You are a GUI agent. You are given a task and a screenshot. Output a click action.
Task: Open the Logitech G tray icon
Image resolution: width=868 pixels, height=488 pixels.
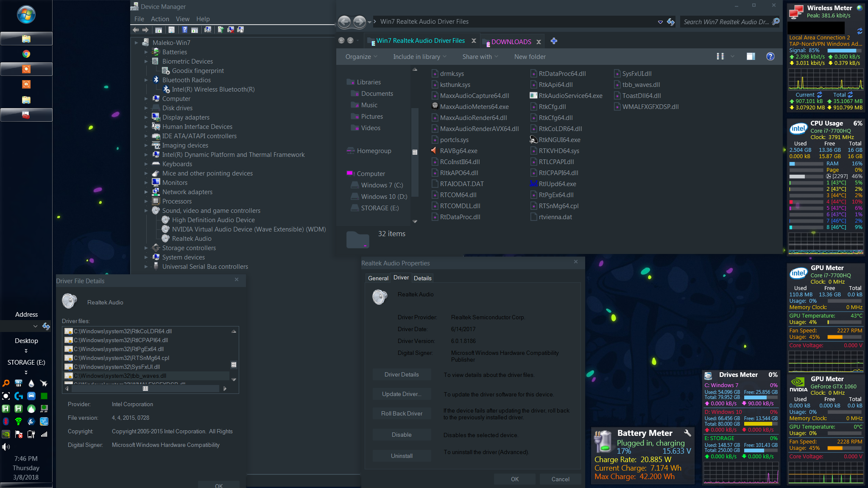click(x=19, y=396)
